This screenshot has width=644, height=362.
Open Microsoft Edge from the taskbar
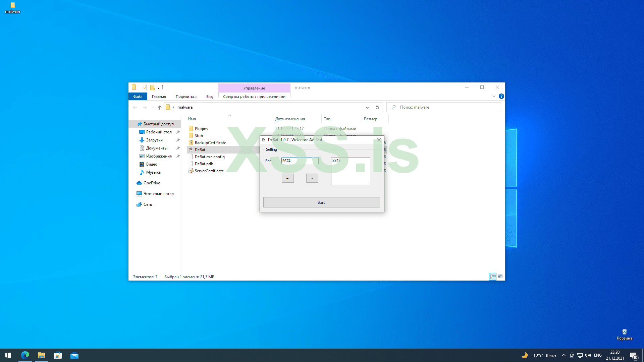coord(25,355)
